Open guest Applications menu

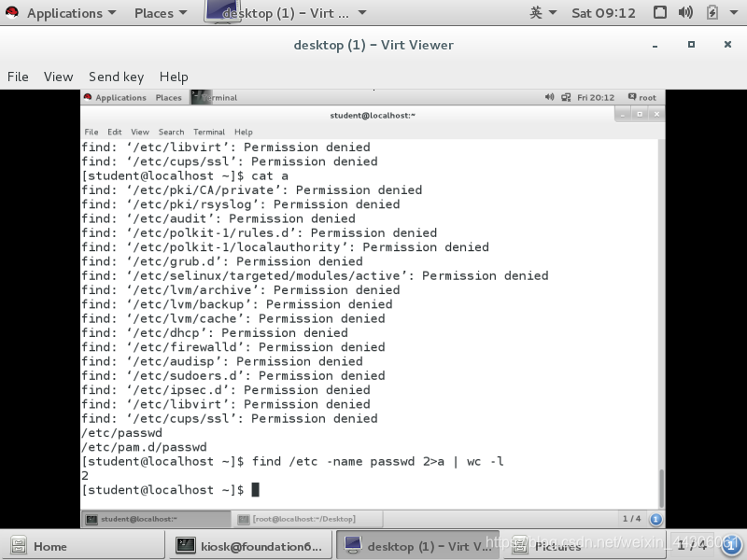(120, 98)
